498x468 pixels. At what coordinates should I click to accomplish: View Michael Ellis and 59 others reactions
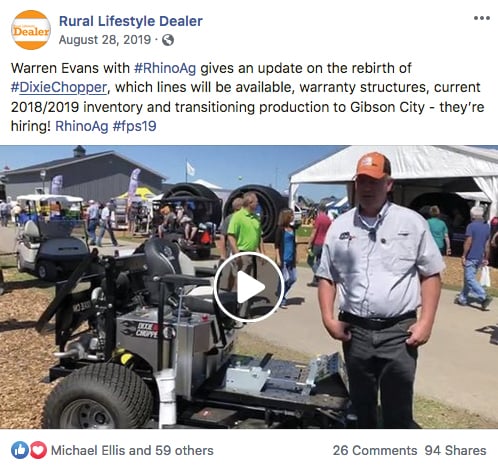(x=132, y=450)
